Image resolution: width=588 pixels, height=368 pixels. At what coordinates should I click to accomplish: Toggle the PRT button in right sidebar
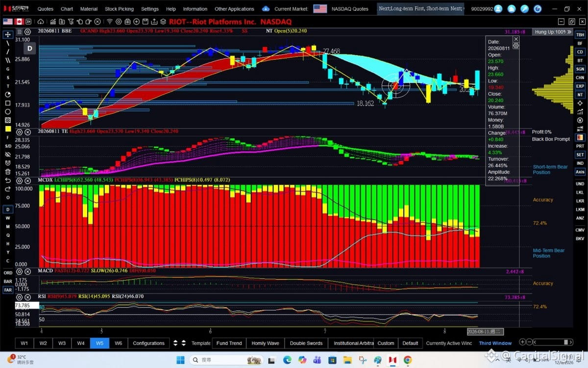(580, 146)
